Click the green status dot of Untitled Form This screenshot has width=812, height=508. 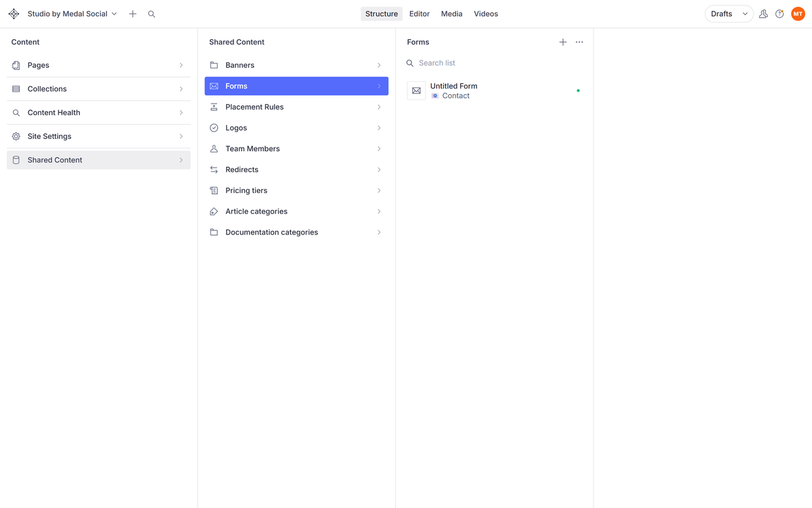[578, 91]
